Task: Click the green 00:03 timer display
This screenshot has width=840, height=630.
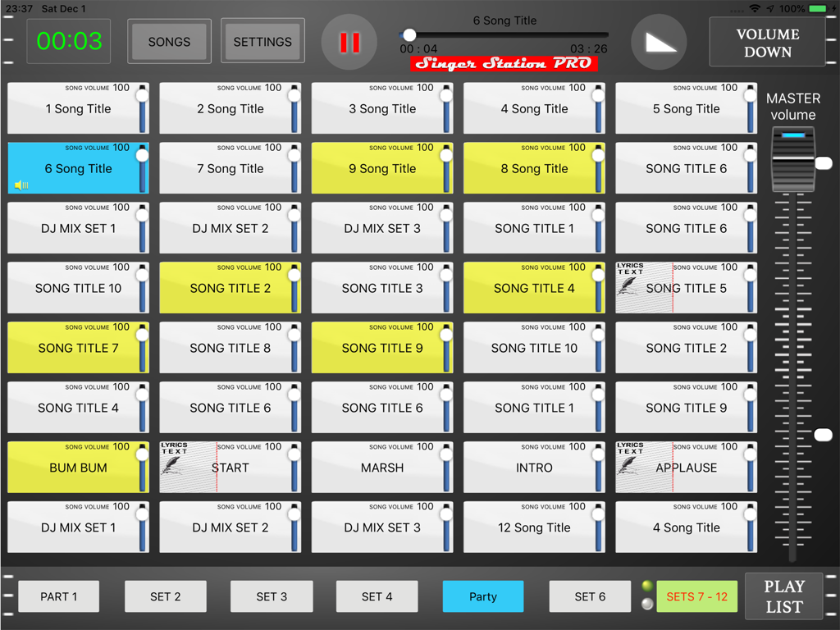Action: pos(69,40)
